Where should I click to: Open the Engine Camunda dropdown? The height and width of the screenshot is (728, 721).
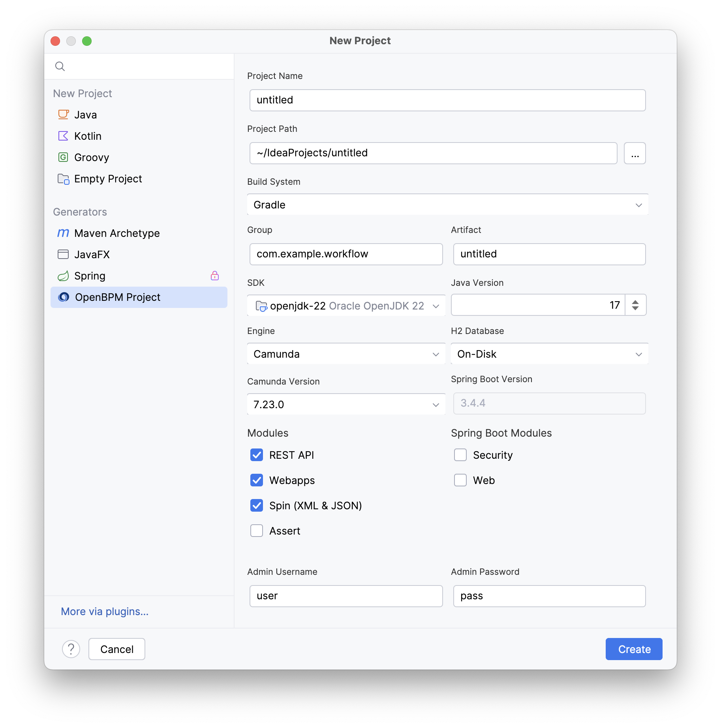(x=346, y=354)
